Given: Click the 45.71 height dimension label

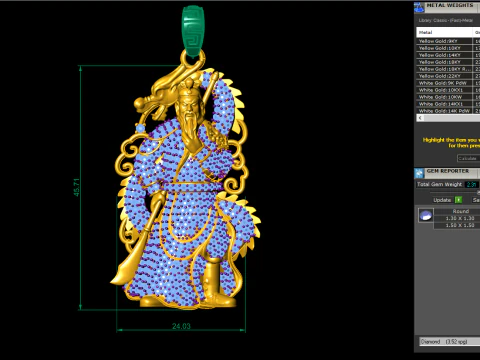Looking at the screenshot, I should [x=76, y=187].
